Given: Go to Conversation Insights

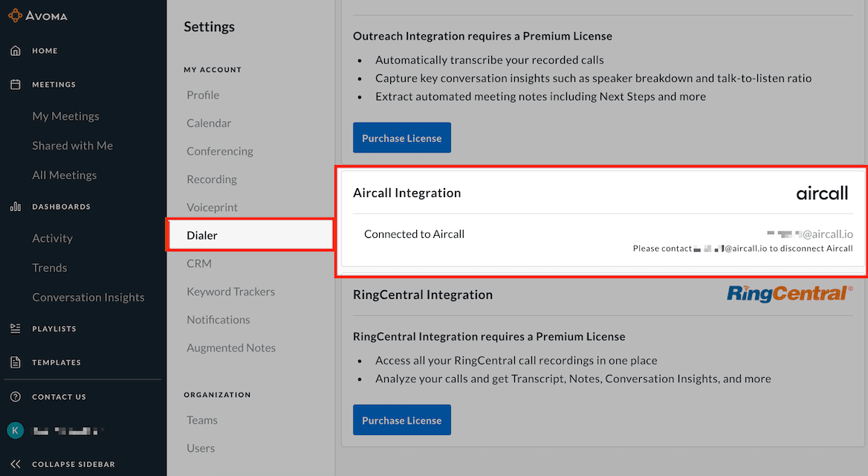Looking at the screenshot, I should coord(88,297).
